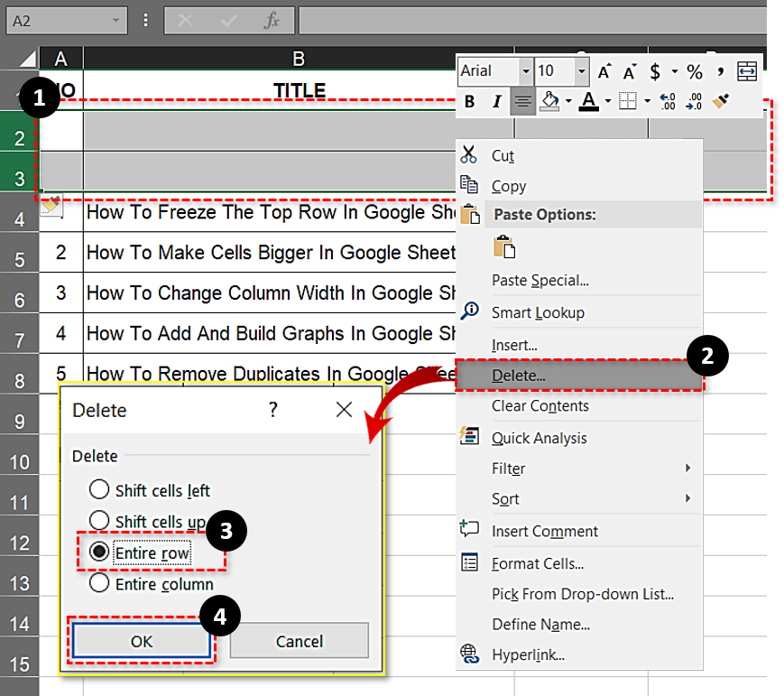
Task: Click the Increase Font Size icon
Action: click(605, 71)
